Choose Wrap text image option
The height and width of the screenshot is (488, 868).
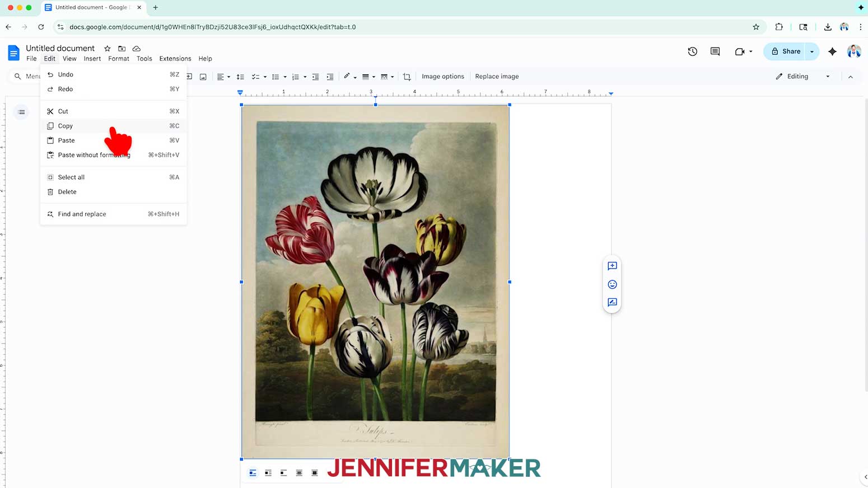click(268, 473)
